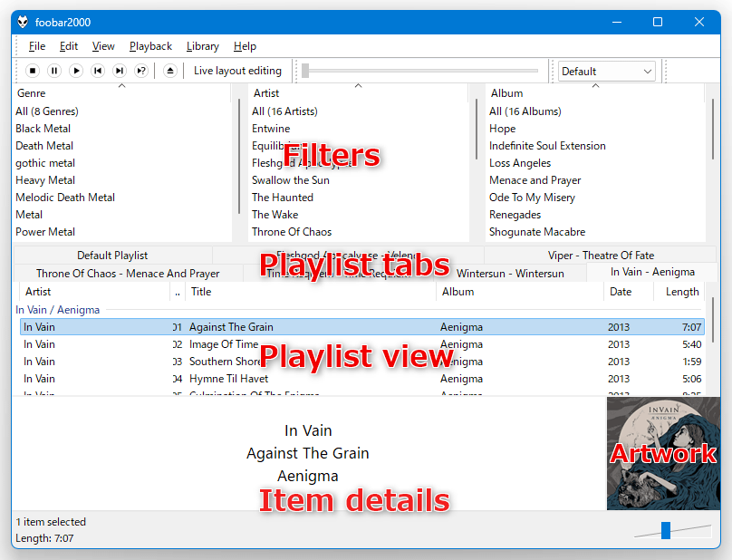
Task: Open the Default playback order dropdown
Action: [x=606, y=72]
